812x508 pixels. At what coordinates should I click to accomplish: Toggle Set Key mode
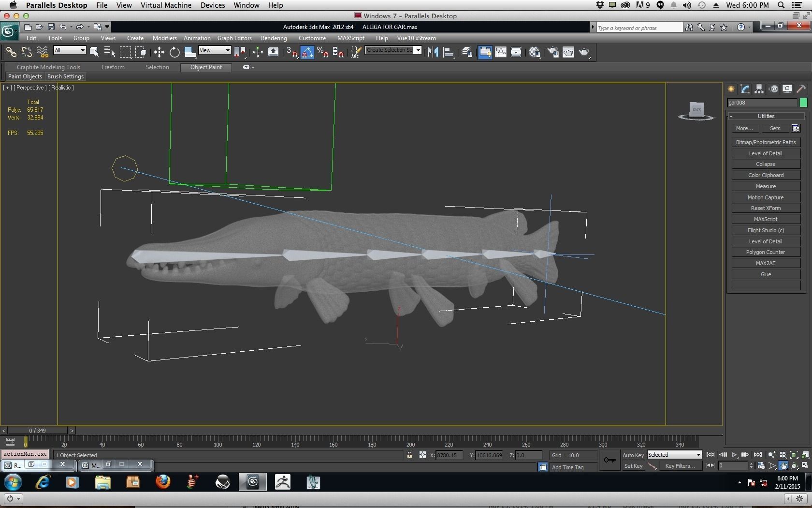(x=633, y=466)
